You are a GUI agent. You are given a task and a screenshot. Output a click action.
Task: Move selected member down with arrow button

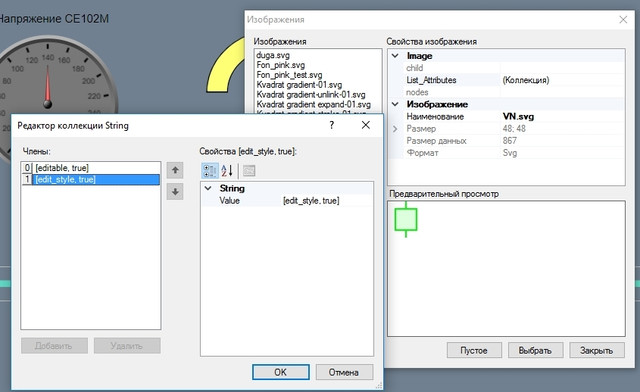coord(175,192)
